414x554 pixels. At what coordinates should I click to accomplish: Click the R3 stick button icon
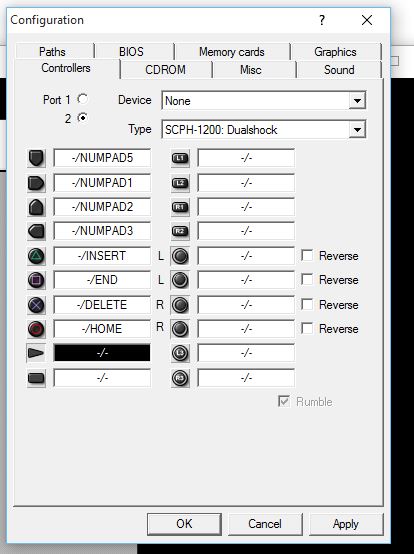[x=180, y=378]
